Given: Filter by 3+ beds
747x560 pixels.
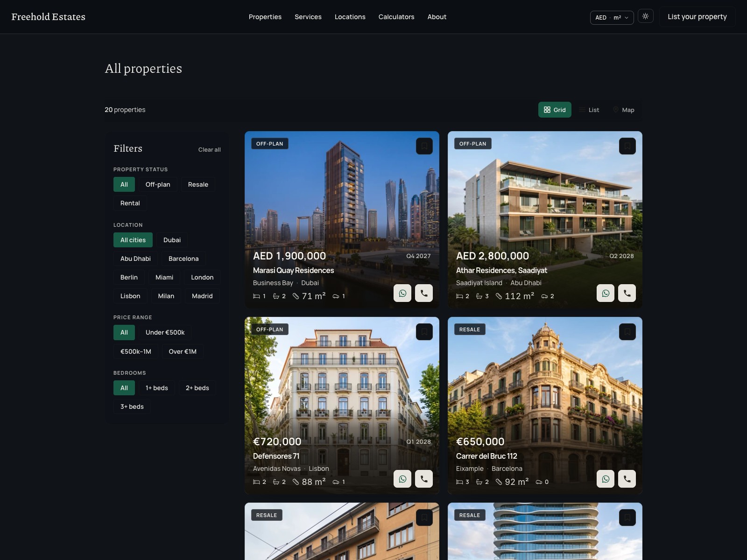Looking at the screenshot, I should 132,406.
